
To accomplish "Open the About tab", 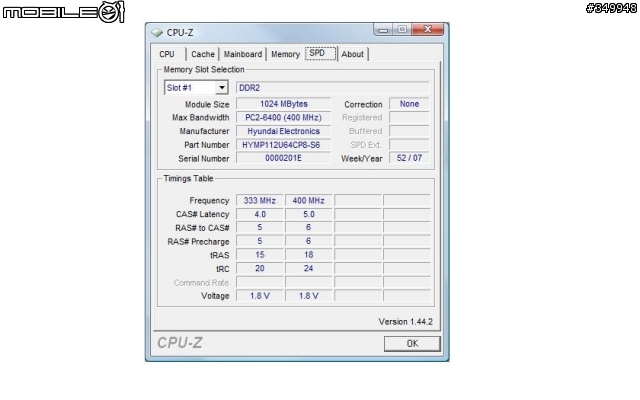I will tap(353, 54).
